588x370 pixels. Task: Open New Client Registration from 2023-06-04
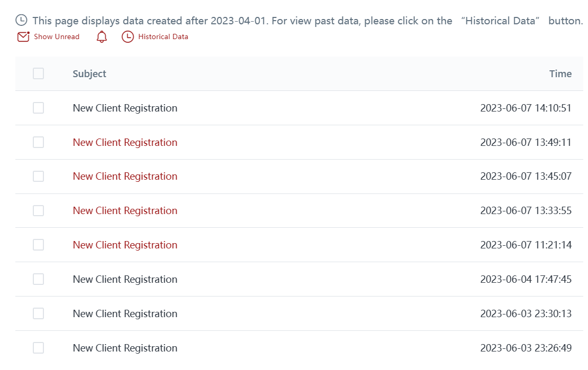125,279
